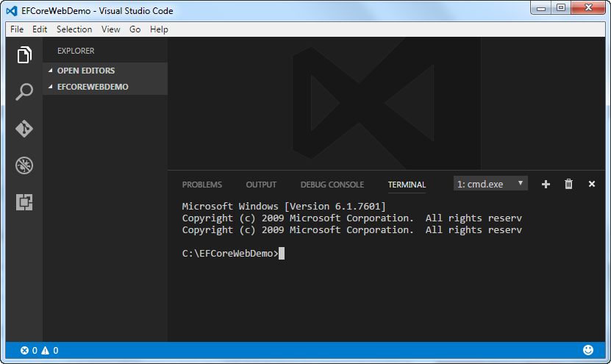Viewport: 611px width, 364px height.
Task: Open the Search view in activity bar
Action: pos(24,92)
